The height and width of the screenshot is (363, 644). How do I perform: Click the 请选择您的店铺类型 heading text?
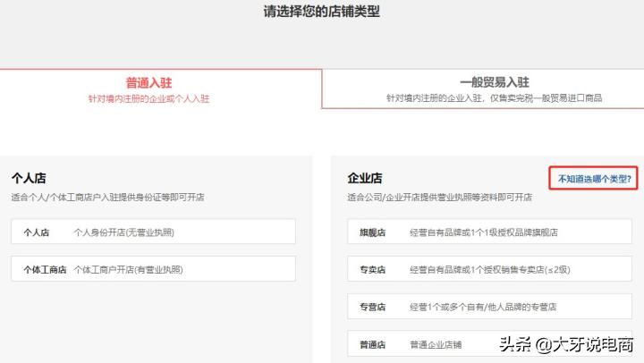(322, 12)
